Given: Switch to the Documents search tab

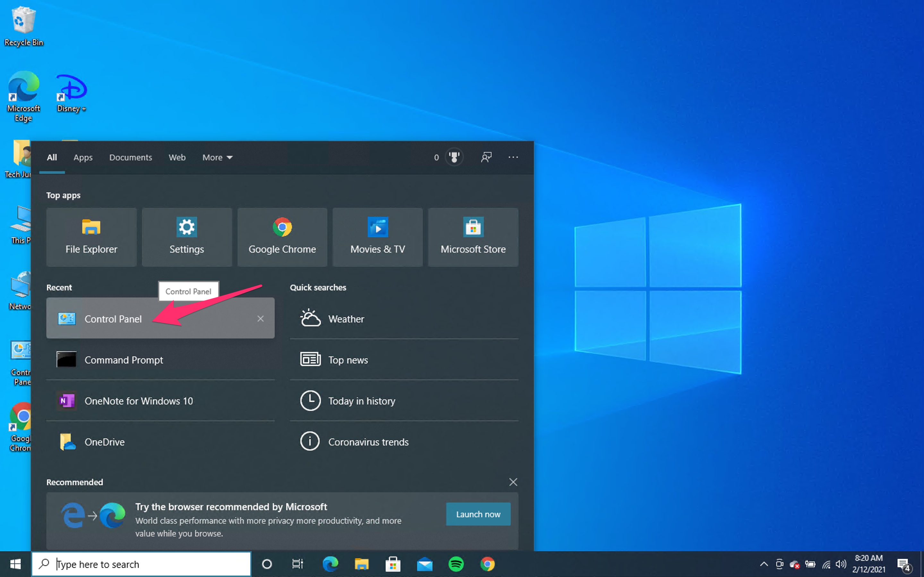Looking at the screenshot, I should 131,157.
